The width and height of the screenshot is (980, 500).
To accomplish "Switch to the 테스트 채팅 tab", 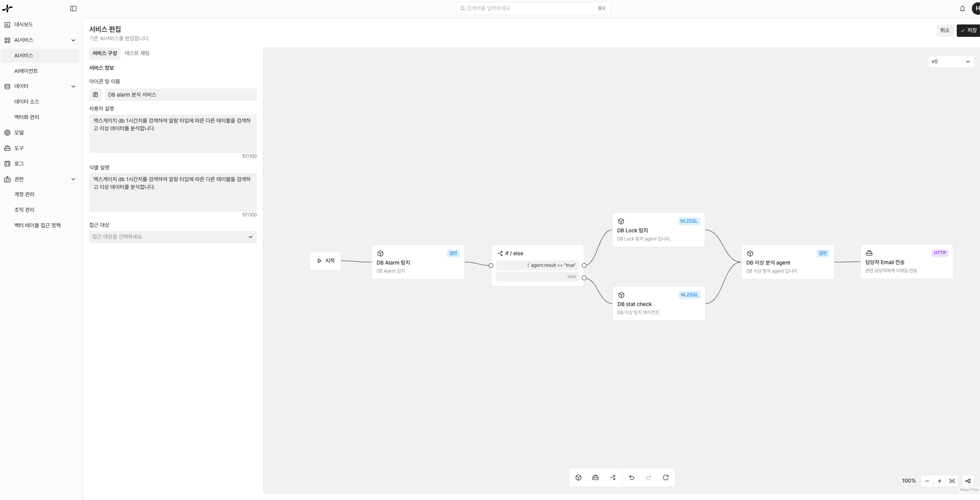I will tap(137, 53).
